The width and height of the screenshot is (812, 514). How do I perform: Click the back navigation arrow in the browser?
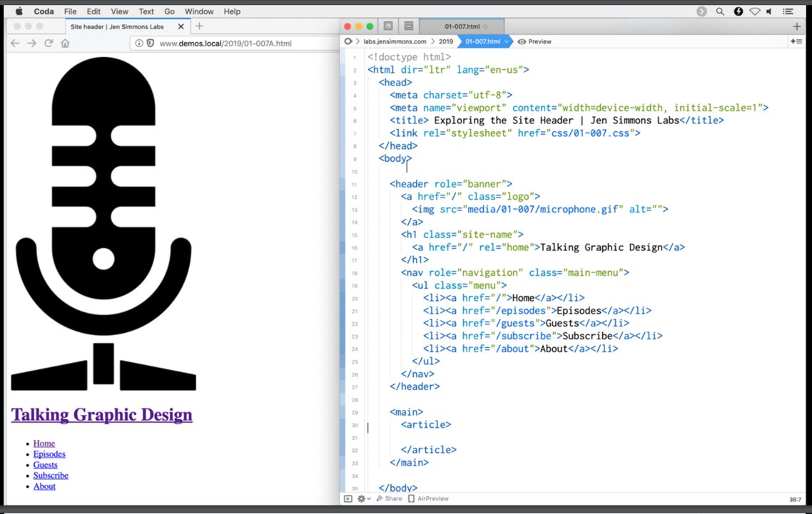pos(14,43)
